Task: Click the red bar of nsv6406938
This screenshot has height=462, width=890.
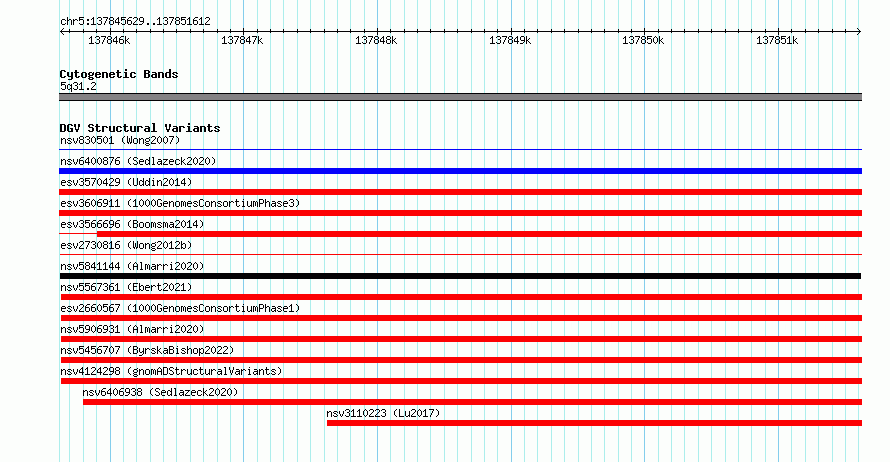Action: pyautogui.click(x=472, y=402)
